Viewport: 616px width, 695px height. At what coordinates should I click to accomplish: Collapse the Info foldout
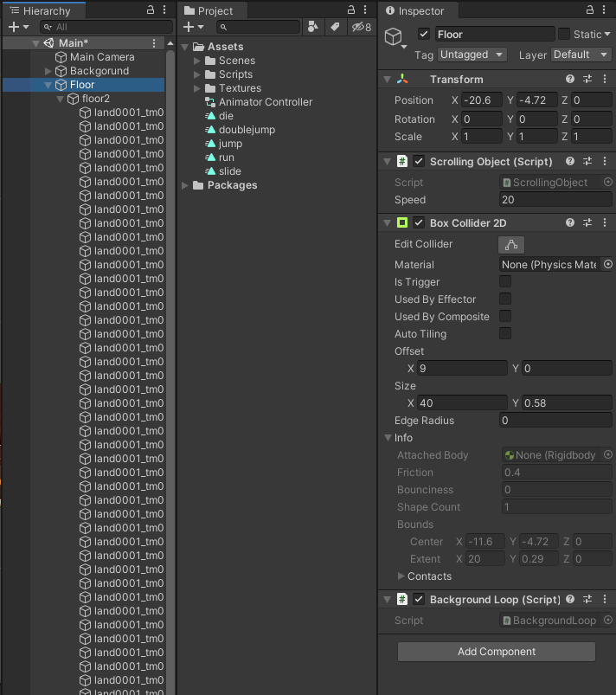coord(388,437)
